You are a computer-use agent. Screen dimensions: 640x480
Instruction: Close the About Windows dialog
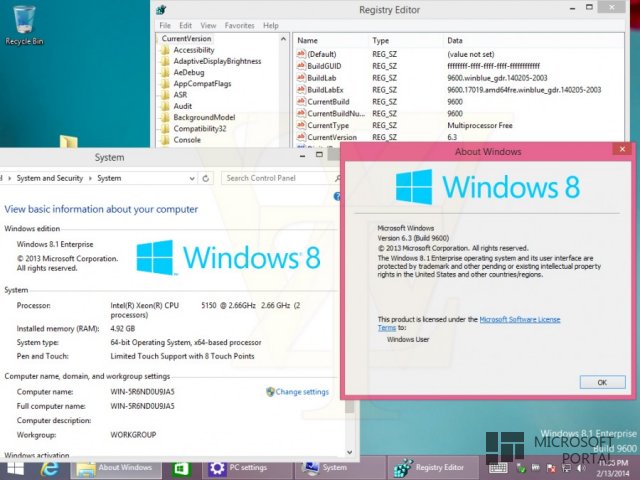622,149
